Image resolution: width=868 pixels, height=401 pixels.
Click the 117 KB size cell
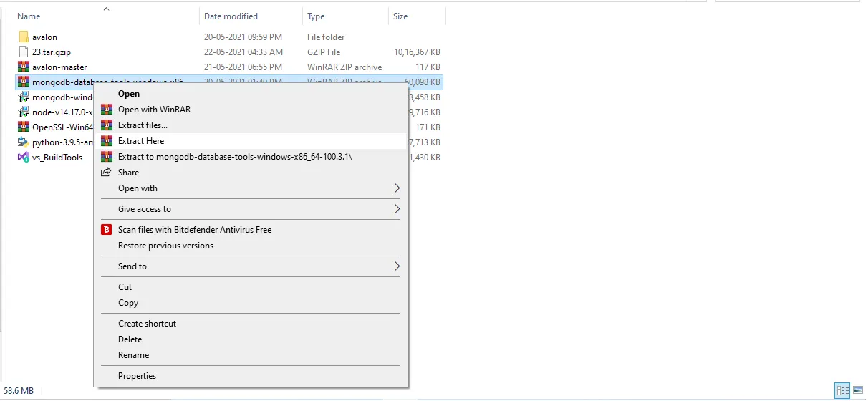coord(428,67)
